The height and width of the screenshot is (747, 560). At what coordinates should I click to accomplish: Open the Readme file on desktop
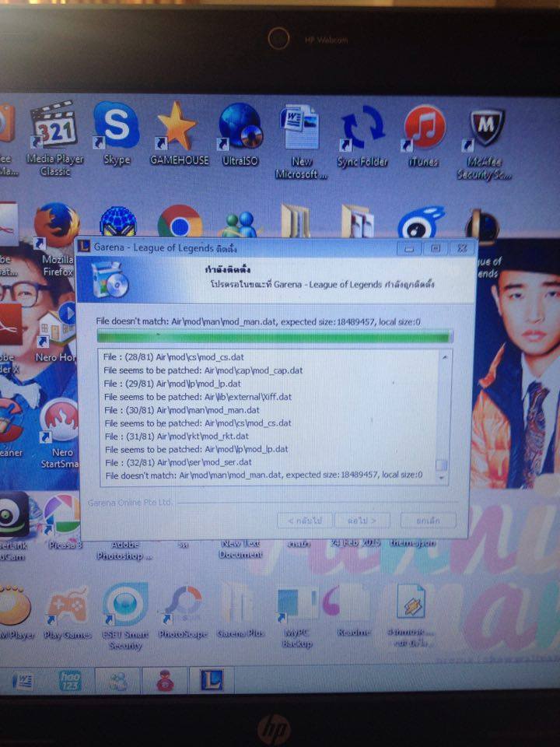[x=352, y=612]
